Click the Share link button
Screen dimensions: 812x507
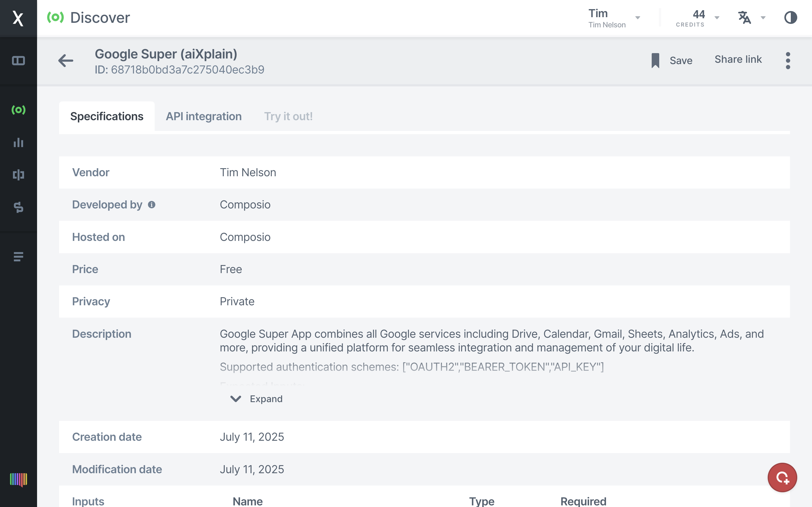click(738, 59)
